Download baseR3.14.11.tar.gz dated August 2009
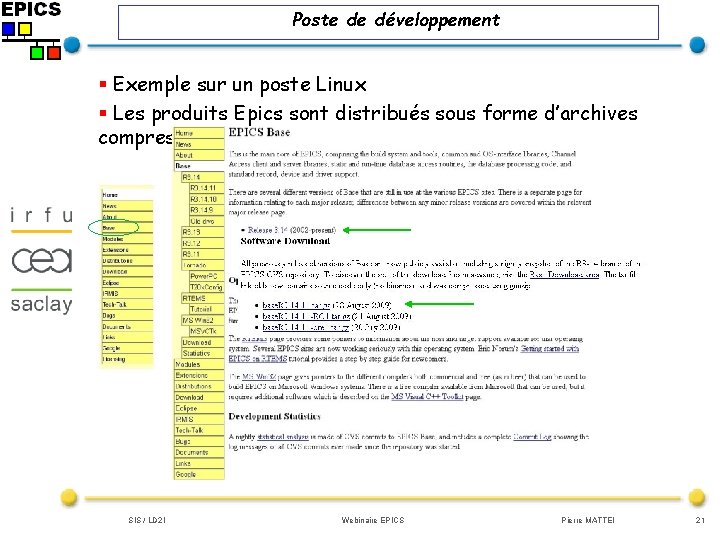Image resolution: width=720 pixels, height=540 pixels. pyautogui.click(x=296, y=305)
